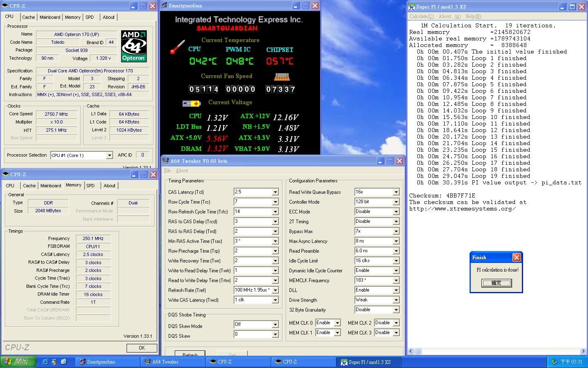The image size is (588, 368).
Task: Click OK in the CPU-Z Memory window
Action: [x=142, y=348]
